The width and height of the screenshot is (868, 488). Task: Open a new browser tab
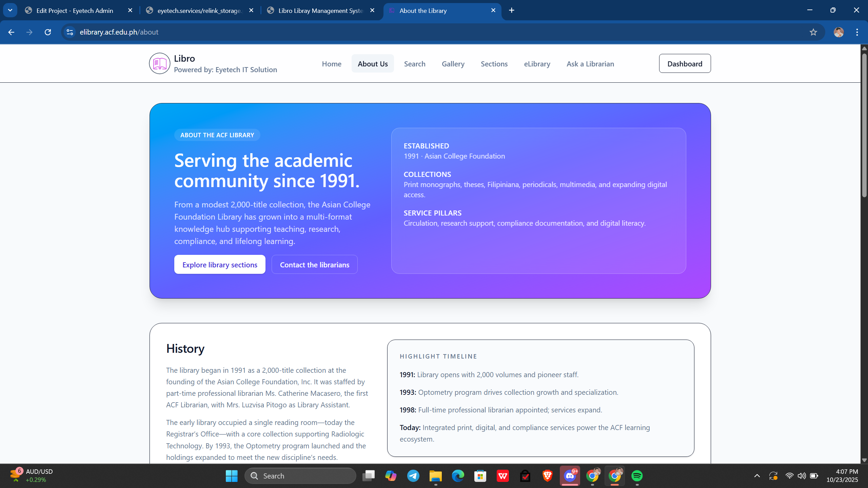[512, 11]
